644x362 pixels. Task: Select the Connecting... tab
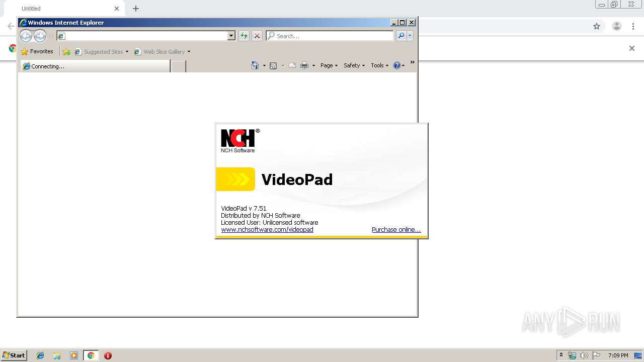pos(95,66)
